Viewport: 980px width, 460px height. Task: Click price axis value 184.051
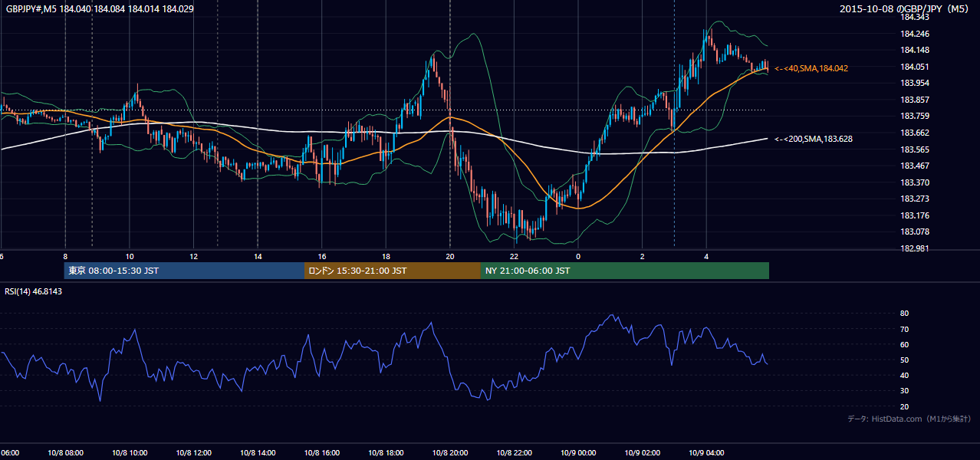[x=914, y=67]
